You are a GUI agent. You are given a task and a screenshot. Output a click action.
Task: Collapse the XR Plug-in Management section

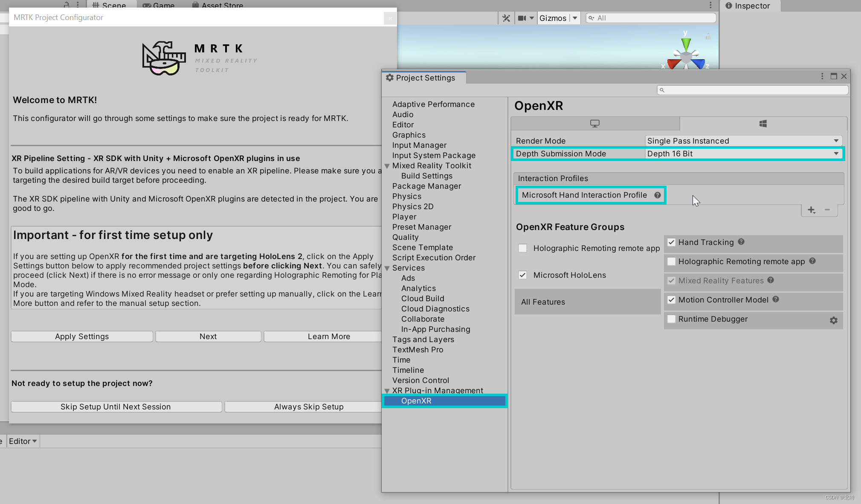[387, 391]
